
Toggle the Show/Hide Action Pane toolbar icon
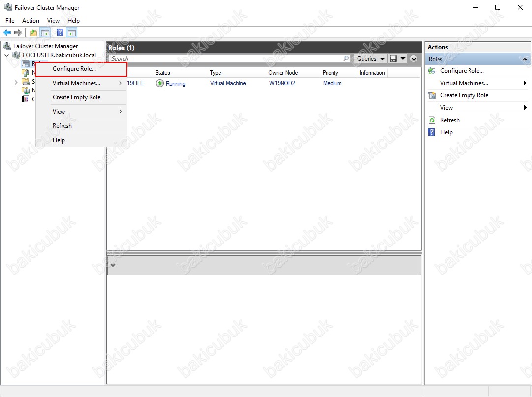tap(71, 32)
